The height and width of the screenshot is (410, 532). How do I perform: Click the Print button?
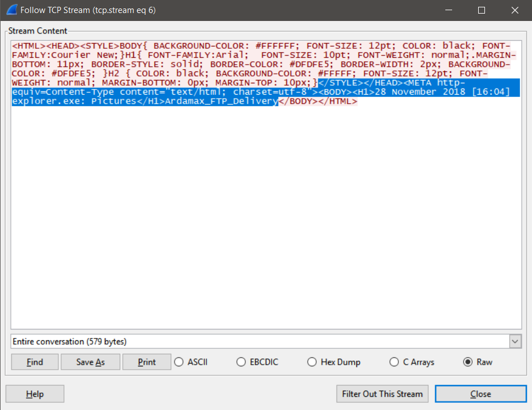click(147, 362)
